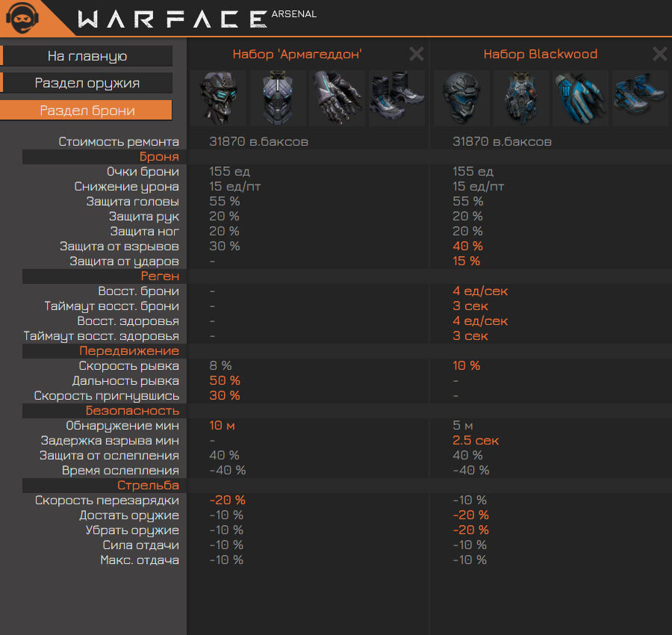Click Blackwood's 5 м mine detection value
Image resolution: width=672 pixels, height=635 pixels.
[463, 425]
